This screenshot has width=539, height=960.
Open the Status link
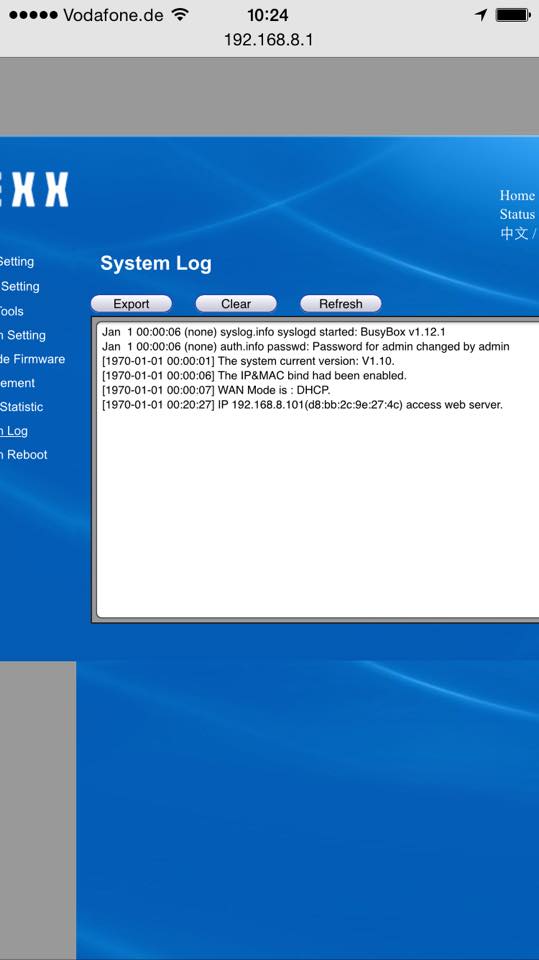click(x=518, y=214)
